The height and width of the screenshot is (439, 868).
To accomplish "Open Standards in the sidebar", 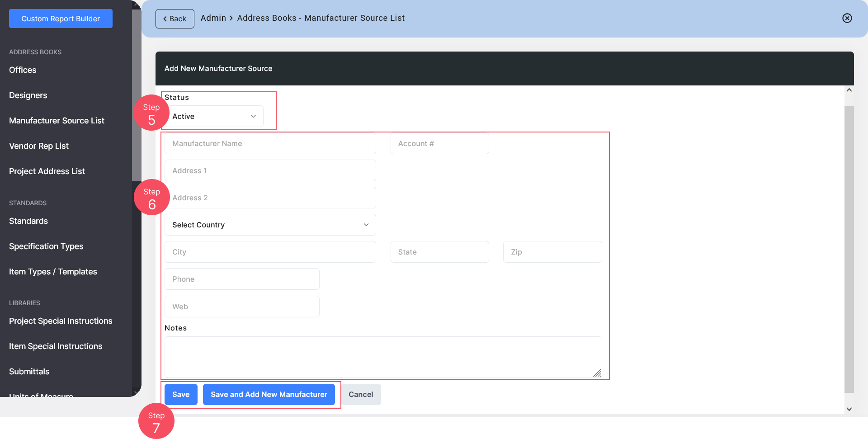I will pyautogui.click(x=28, y=221).
